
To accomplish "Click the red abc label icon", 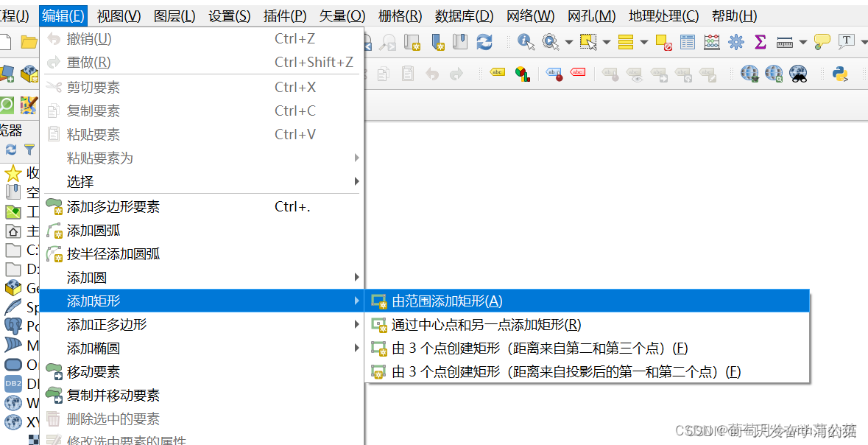I will coord(578,73).
